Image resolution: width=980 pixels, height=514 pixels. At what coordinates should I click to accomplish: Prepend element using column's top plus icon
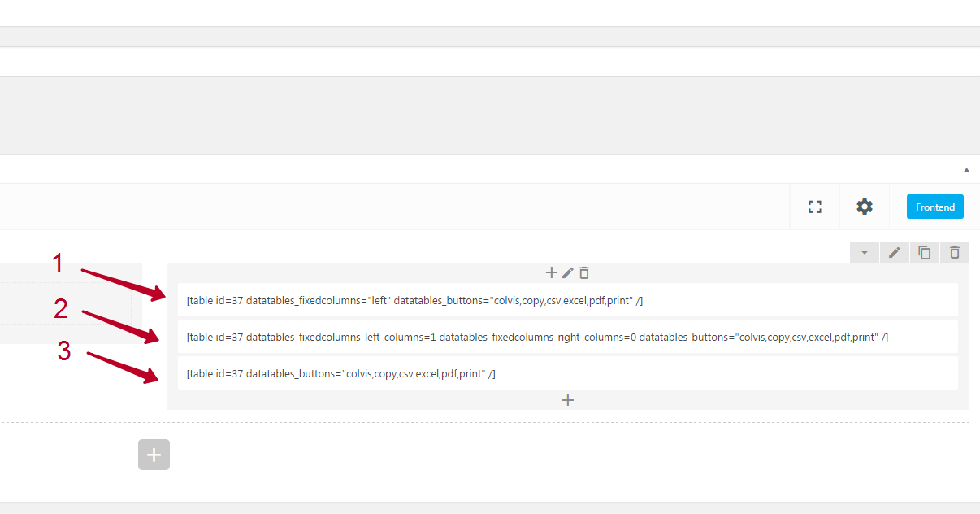point(551,272)
